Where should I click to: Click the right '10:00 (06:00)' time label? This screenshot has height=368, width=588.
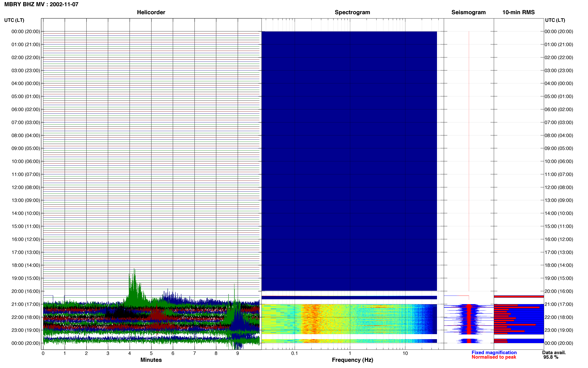[559, 161]
